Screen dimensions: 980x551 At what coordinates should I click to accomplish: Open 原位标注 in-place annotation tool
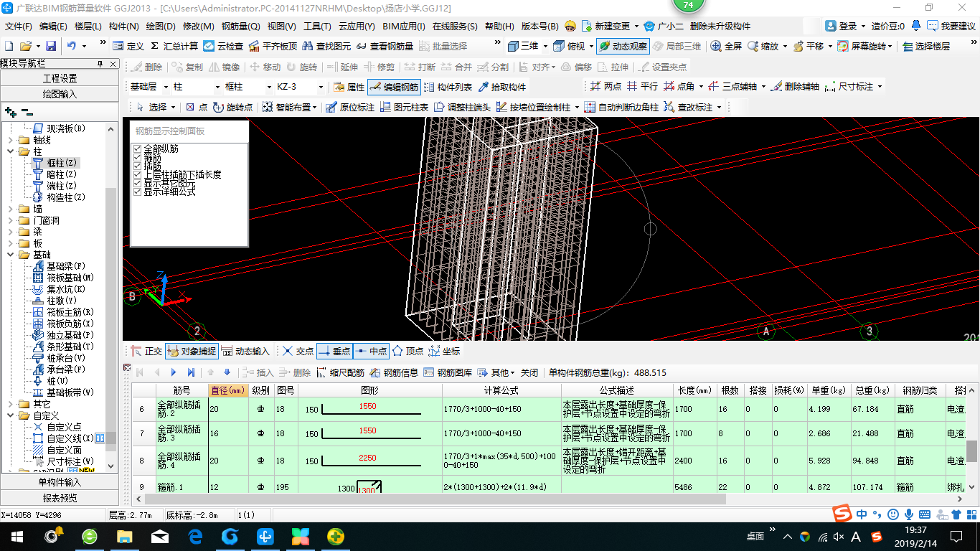[349, 107]
